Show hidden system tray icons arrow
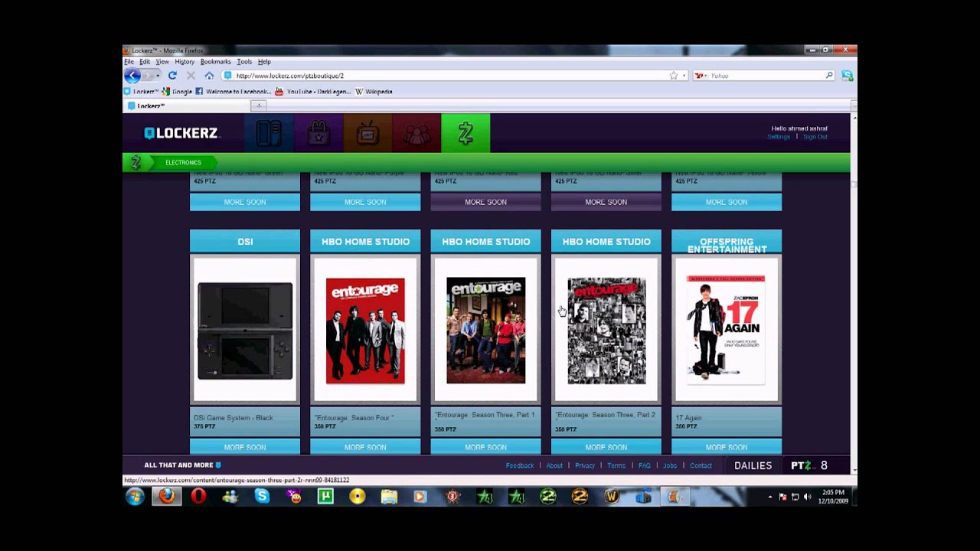Viewport: 980px width, 551px height. pos(770,497)
